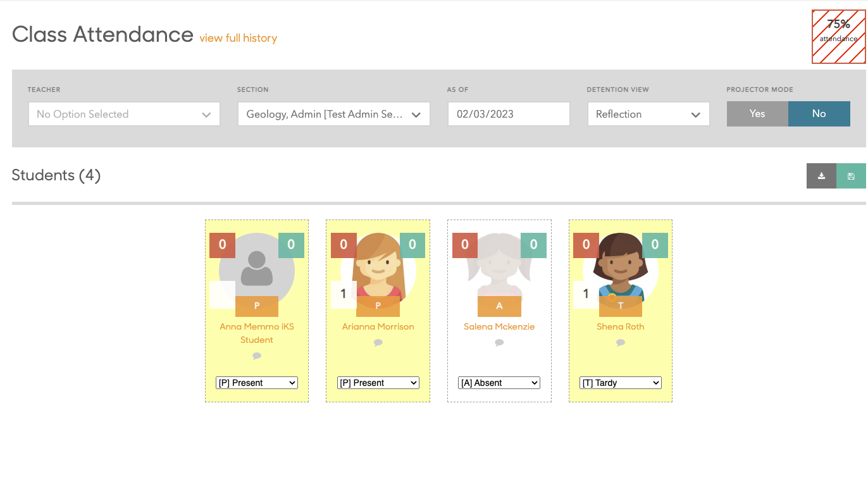Open Salena Mckenzie's Absent attendance select

point(499,383)
